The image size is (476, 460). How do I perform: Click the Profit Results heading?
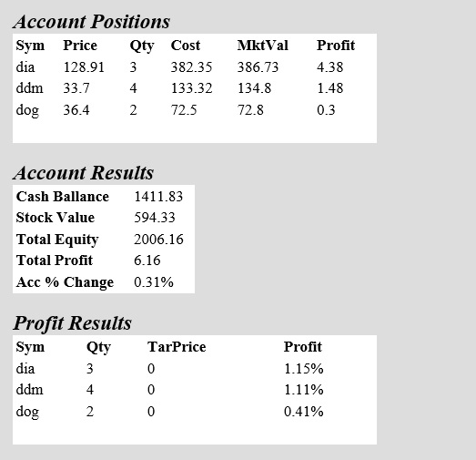pyautogui.click(x=72, y=323)
